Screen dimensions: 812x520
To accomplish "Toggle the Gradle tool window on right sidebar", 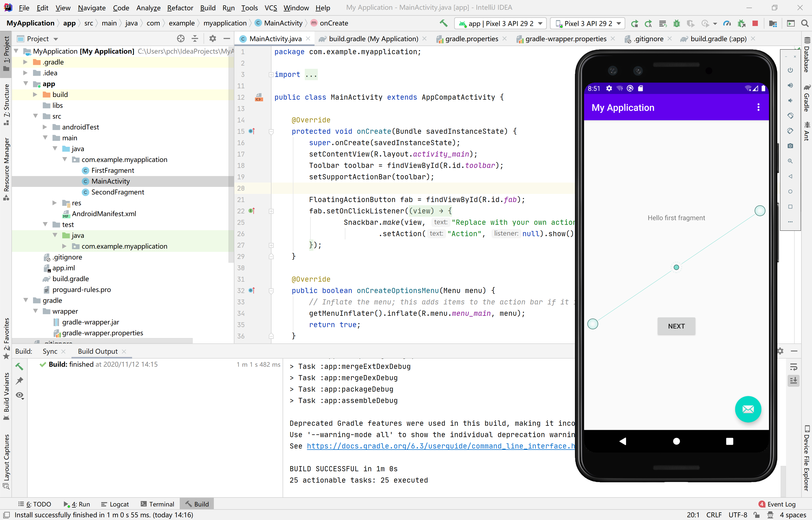I will point(807,98).
